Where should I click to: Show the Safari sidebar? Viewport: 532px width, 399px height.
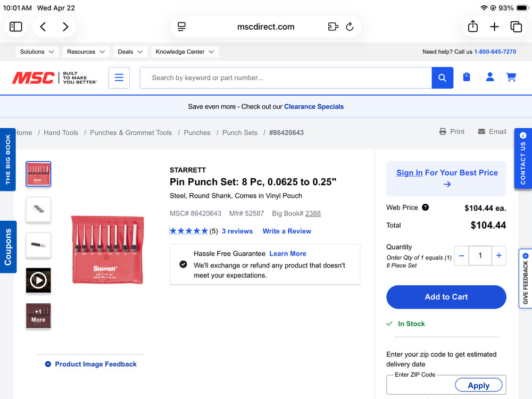coord(16,27)
